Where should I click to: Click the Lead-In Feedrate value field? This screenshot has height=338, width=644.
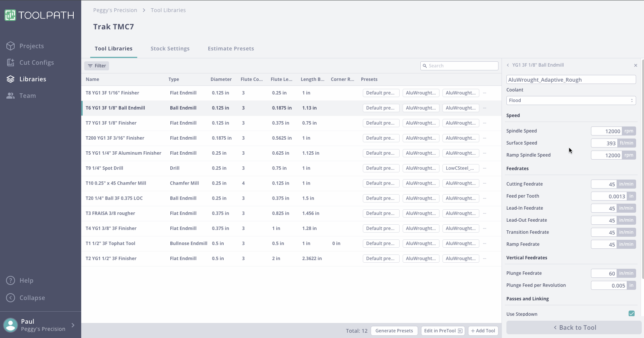604,208
